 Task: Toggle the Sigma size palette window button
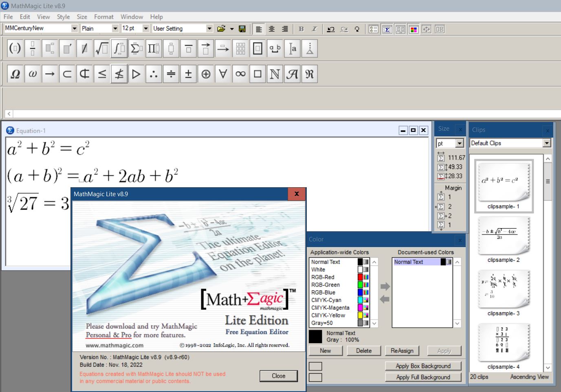click(387, 29)
